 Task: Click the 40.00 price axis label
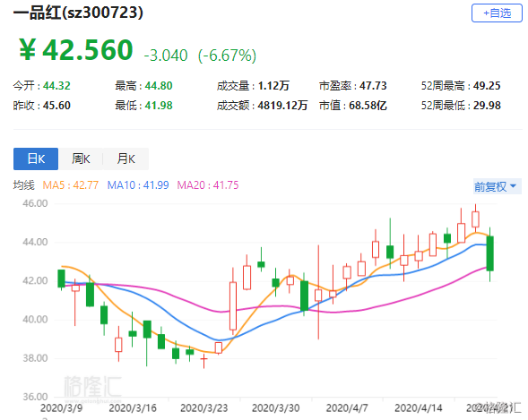(35, 320)
